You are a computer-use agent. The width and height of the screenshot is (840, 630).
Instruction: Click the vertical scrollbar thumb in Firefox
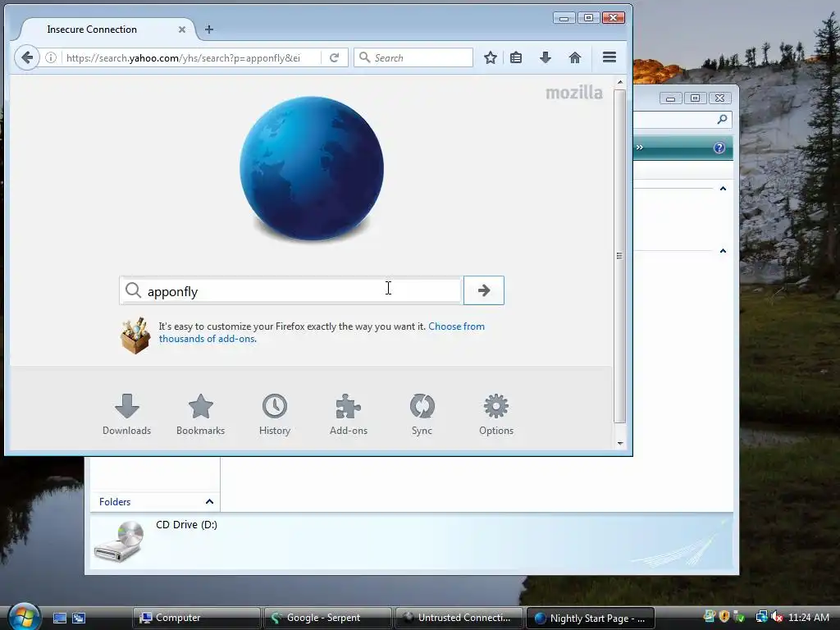620,256
